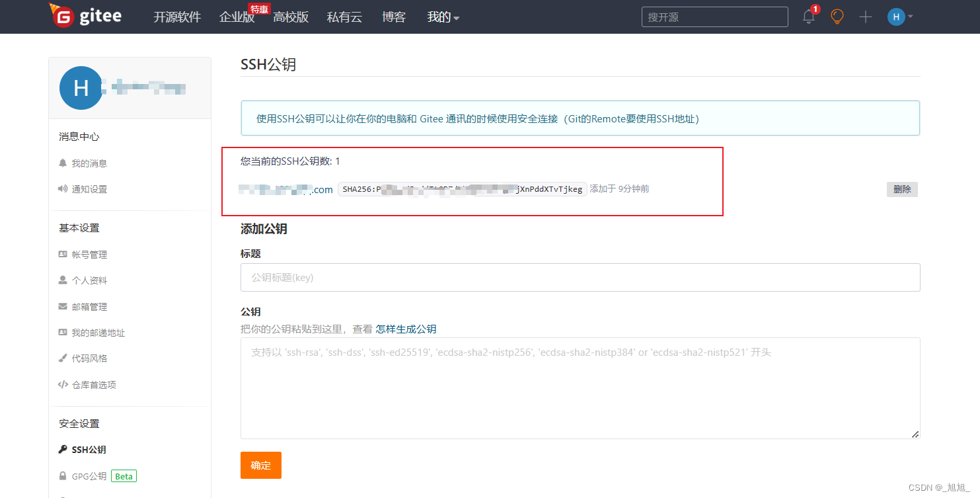Open 私有云 in navigation bar

[x=345, y=17]
